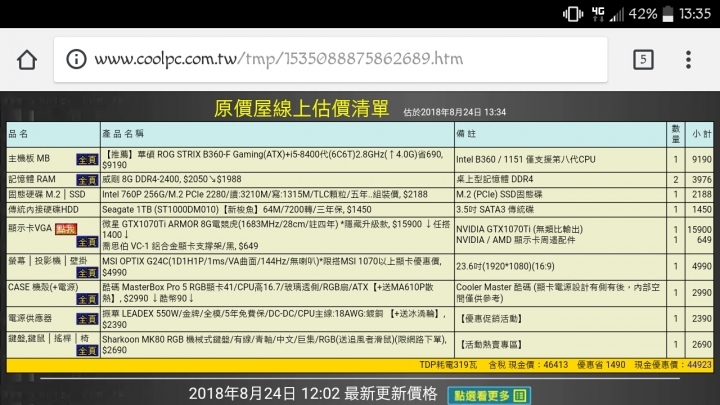Select the 喬思伯 VC-1 顯卡支撐架 product text

pos(180,246)
